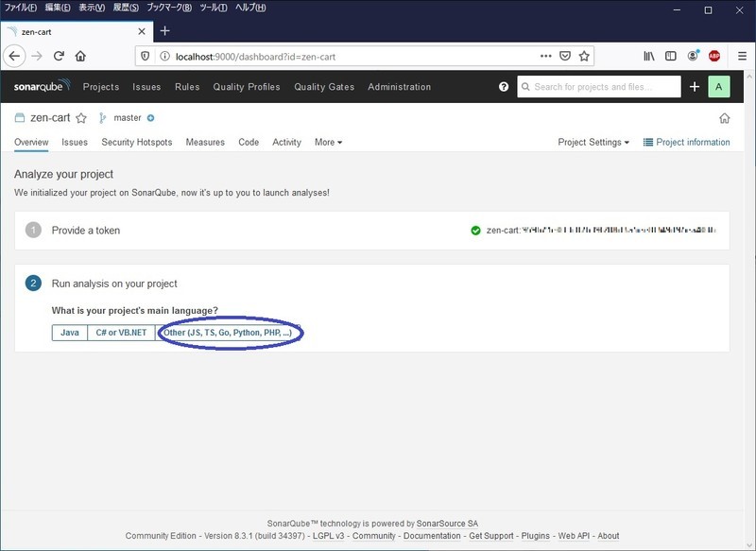
Task: Expand Project Settings dropdown
Action: 593,142
